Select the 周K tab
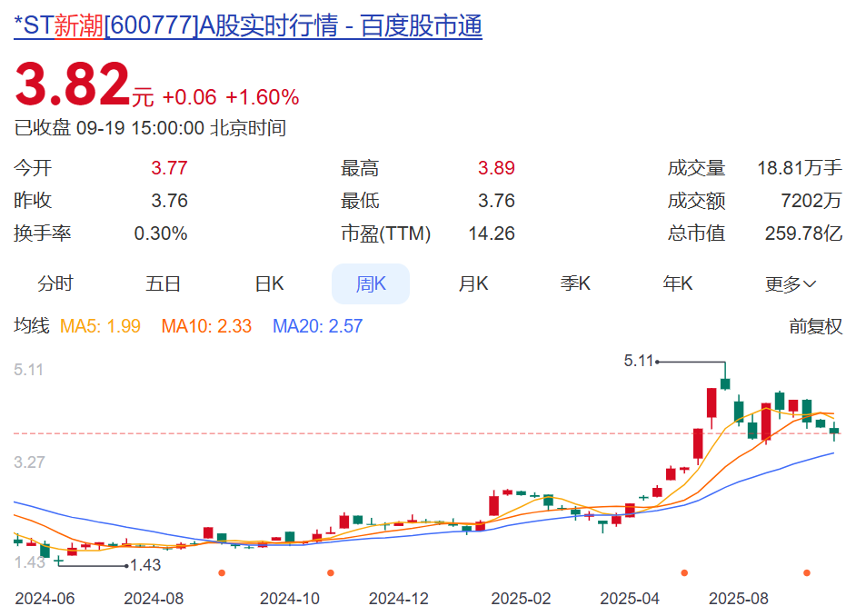 [x=371, y=283]
